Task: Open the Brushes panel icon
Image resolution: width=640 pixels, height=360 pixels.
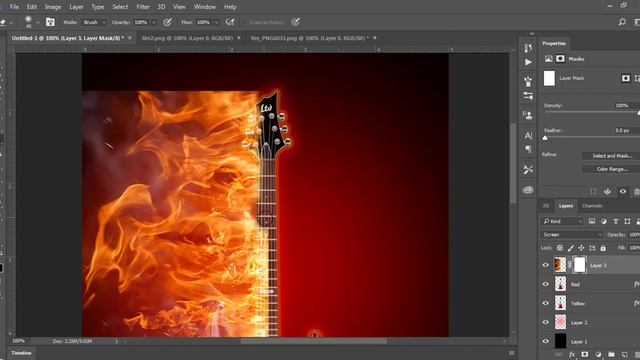Action: click(x=528, y=82)
